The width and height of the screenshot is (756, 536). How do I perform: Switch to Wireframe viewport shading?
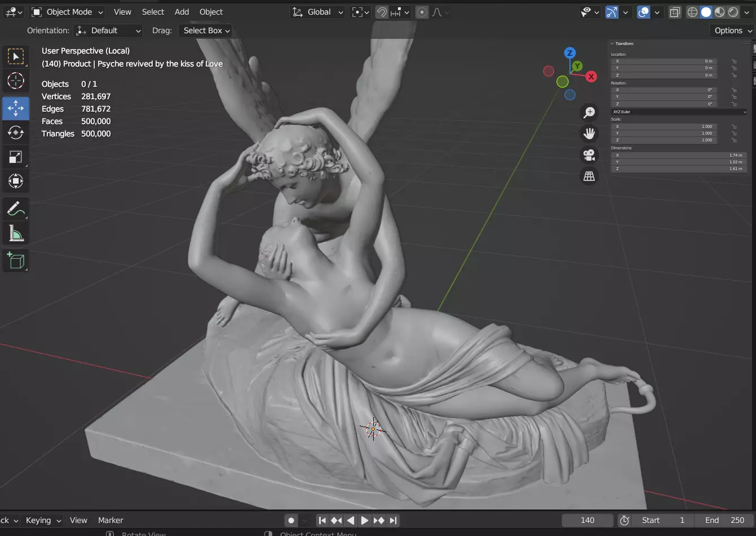(693, 12)
